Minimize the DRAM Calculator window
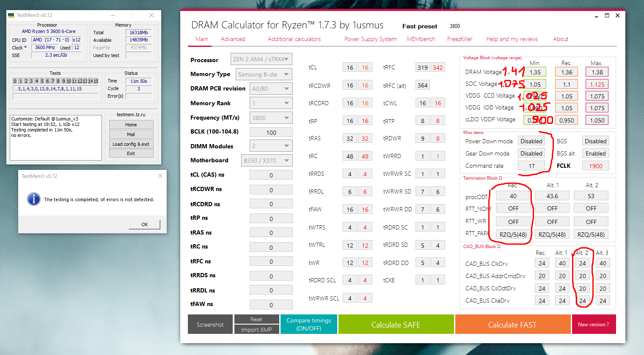 pos(596,16)
